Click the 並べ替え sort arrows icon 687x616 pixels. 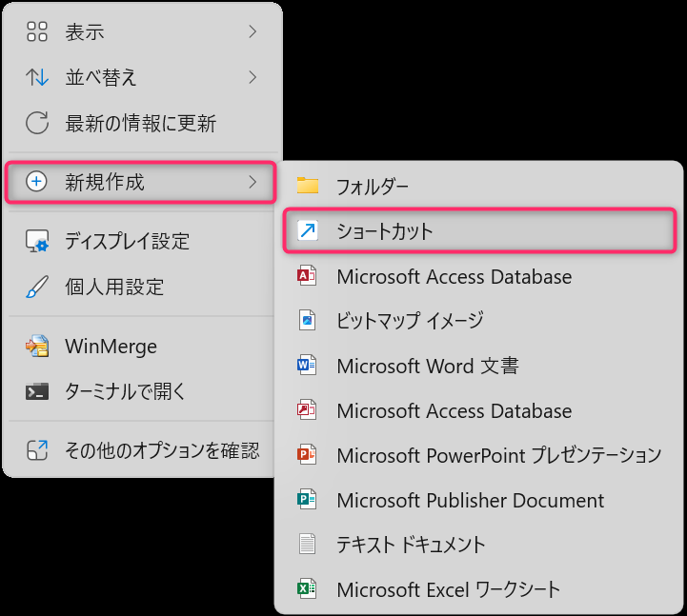pyautogui.click(x=37, y=77)
